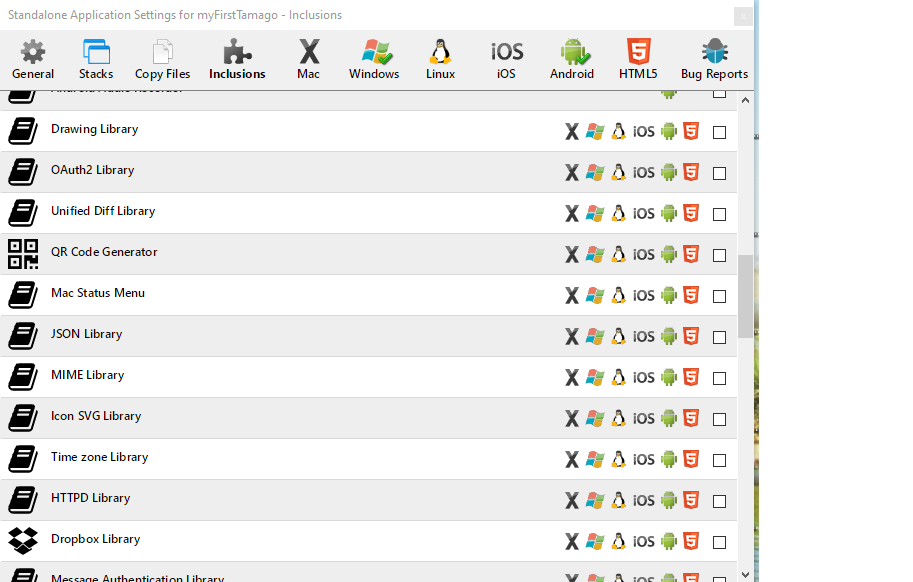Image resolution: width=913 pixels, height=582 pixels.
Task: Click the Mac X icon in OAuth2 Library row
Action: tap(572, 172)
